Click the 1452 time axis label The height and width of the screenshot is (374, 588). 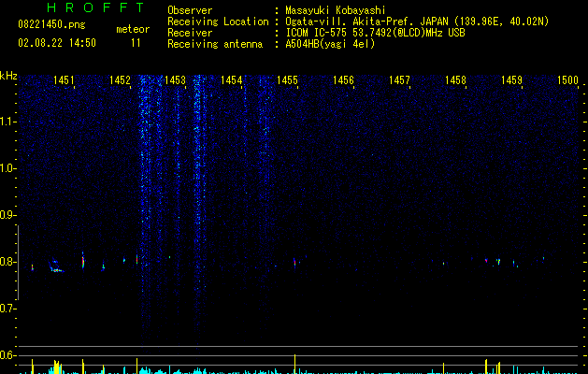coord(120,80)
